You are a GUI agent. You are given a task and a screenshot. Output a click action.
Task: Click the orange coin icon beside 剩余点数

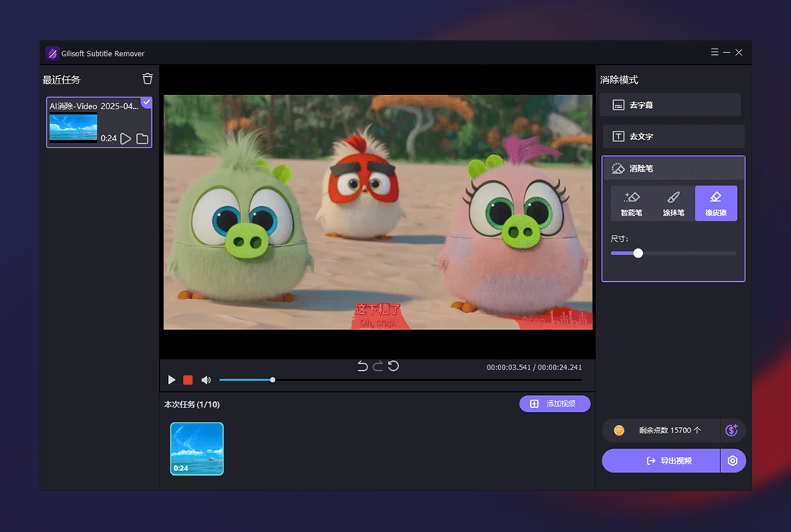click(x=619, y=430)
